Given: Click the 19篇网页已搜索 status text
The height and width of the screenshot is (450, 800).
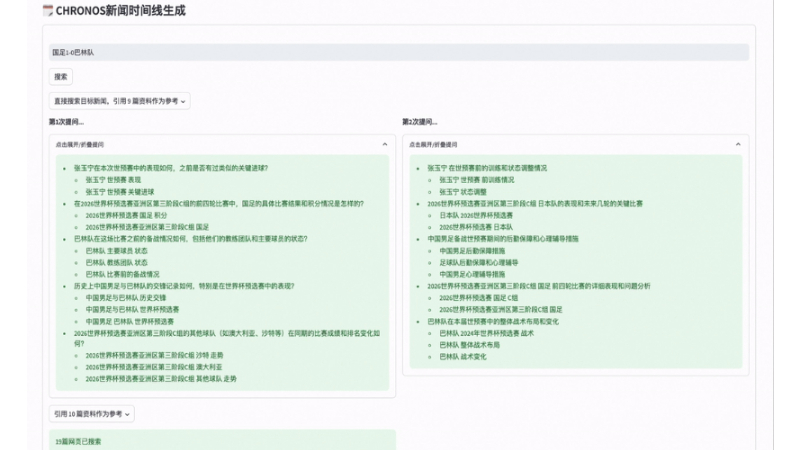Looking at the screenshot, I should pos(78,441).
